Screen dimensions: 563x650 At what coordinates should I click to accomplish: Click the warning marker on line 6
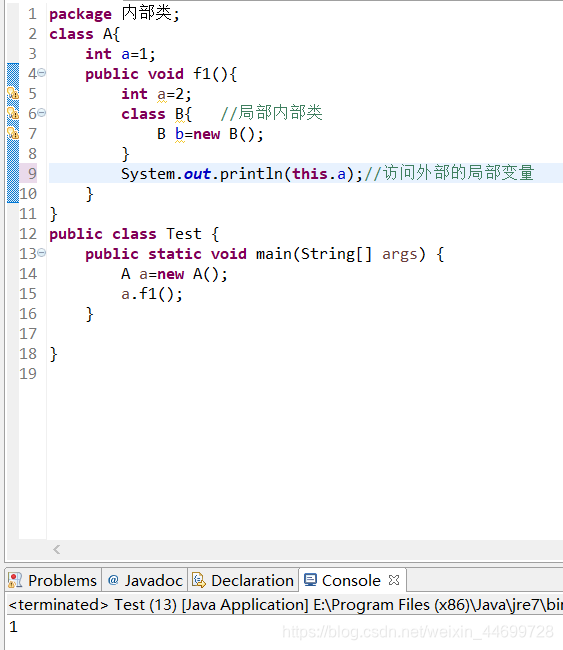point(13,114)
